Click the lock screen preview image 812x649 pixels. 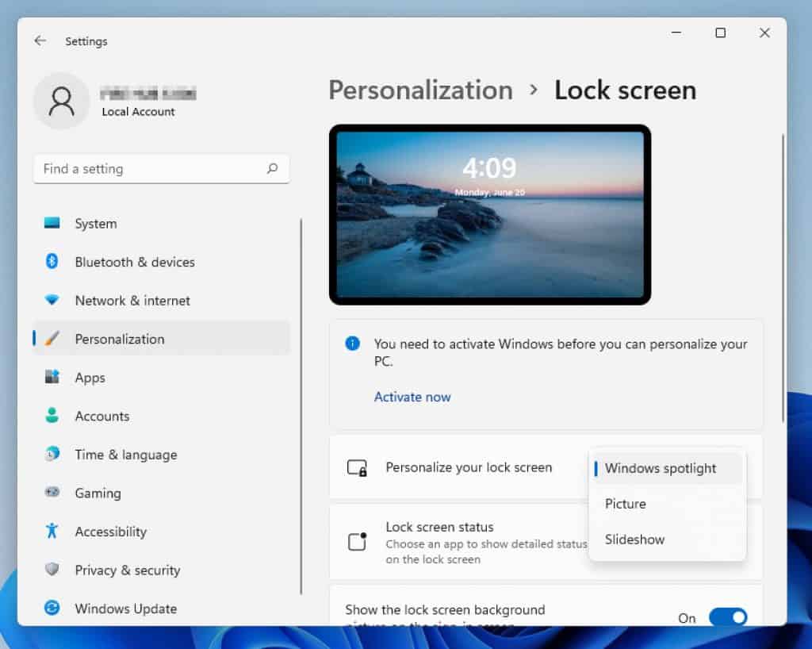pyautogui.click(x=490, y=214)
